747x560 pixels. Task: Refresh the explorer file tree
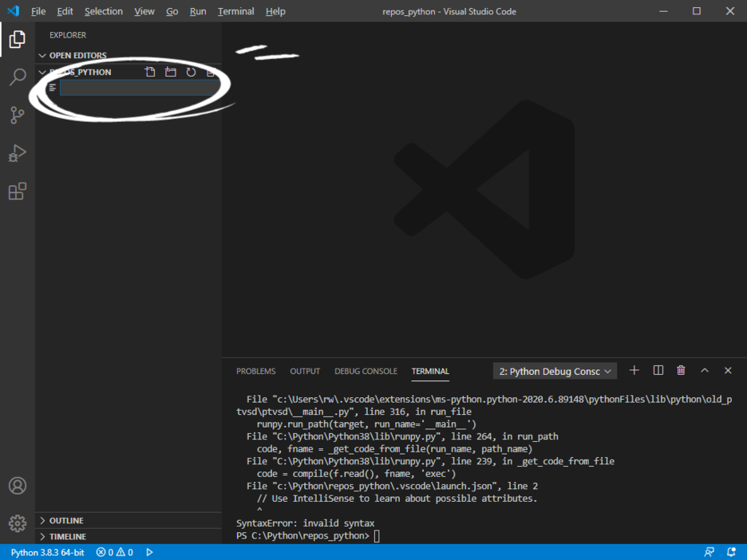click(x=191, y=72)
